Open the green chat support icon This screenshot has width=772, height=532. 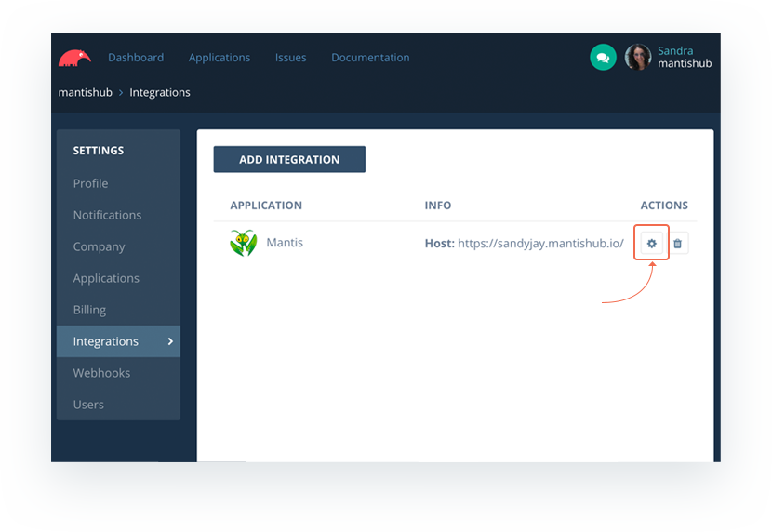click(x=603, y=58)
